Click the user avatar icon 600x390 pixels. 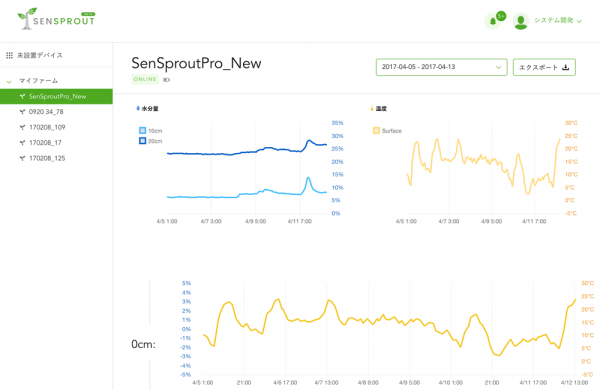[x=521, y=21]
